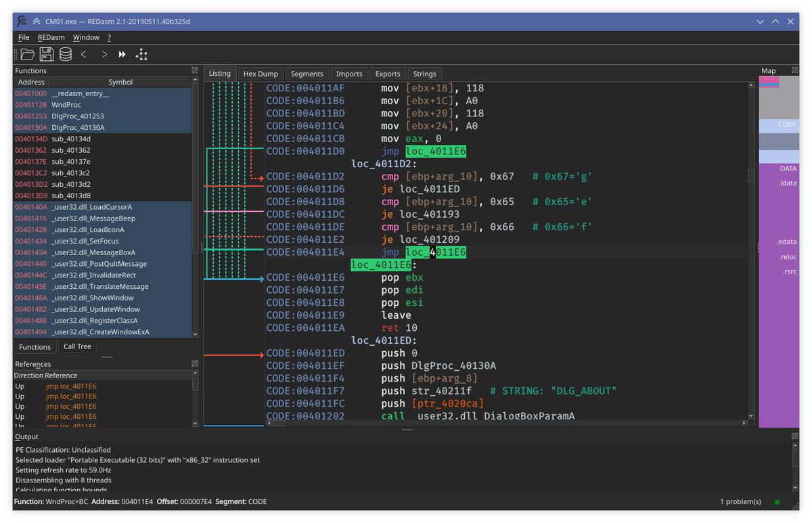The width and height of the screenshot is (812, 523).
Task: Click the double-arrow Goto toolbar icon
Action: [122, 54]
